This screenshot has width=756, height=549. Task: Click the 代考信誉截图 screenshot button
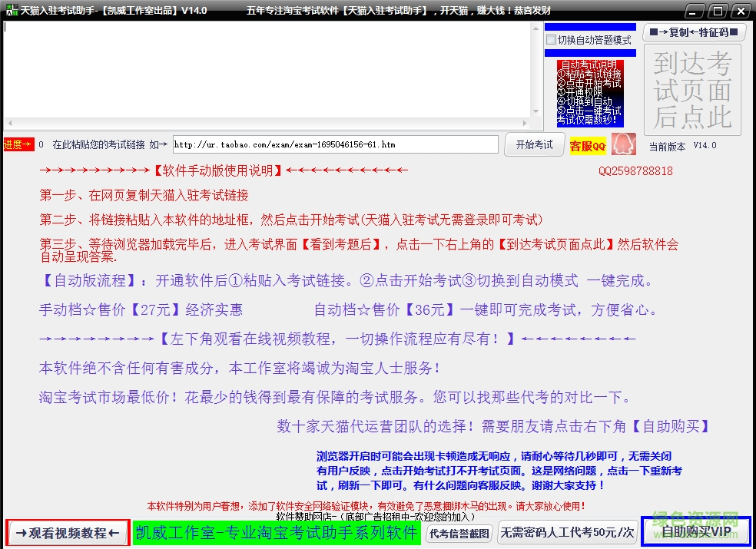[457, 533]
